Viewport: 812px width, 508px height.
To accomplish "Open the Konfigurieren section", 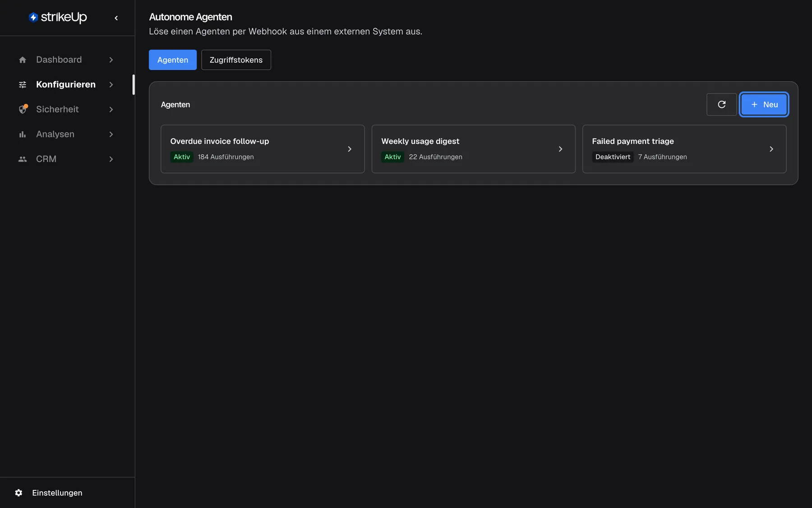I will 67,84.
